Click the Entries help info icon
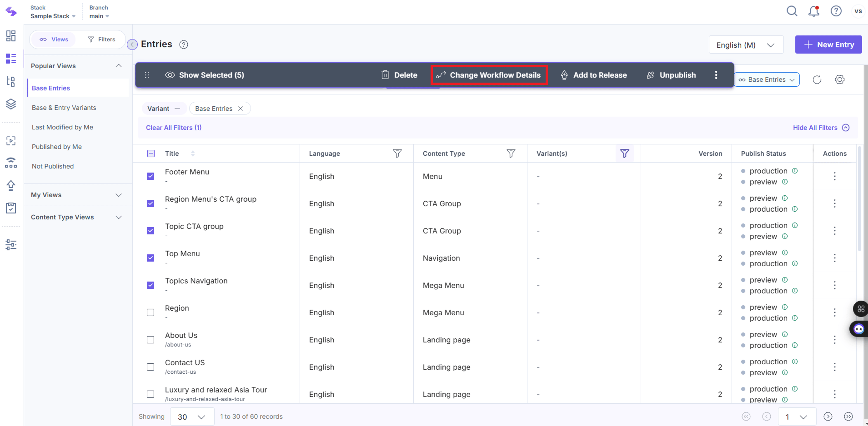The height and width of the screenshot is (426, 868). [184, 44]
